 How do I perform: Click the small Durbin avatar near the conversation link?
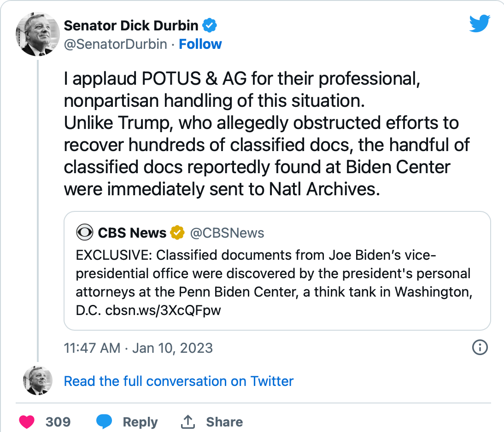click(38, 381)
